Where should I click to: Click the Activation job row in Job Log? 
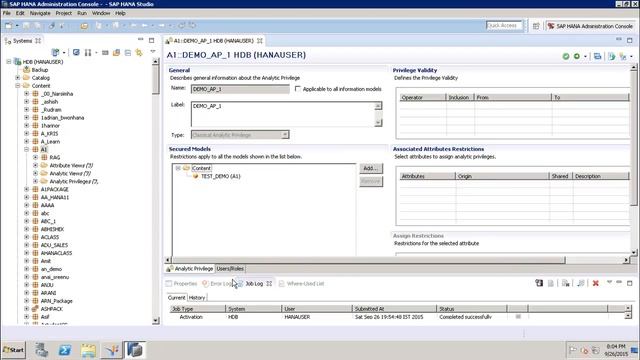coord(398,317)
